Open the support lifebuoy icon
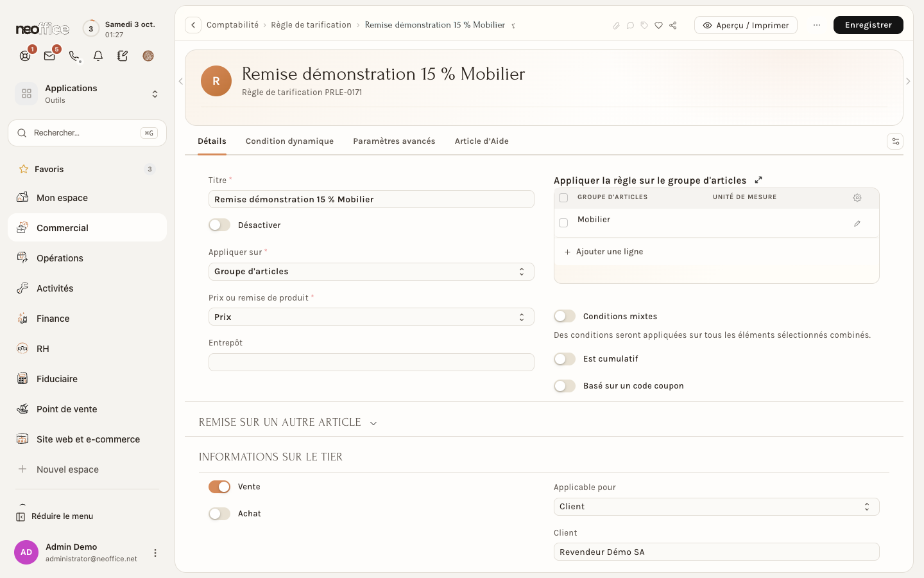Screen dimensions: 924x578 (25, 56)
